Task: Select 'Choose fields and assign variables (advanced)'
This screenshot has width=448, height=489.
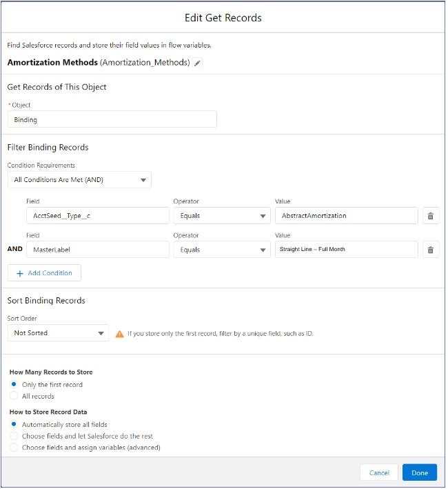Action: (x=14, y=447)
